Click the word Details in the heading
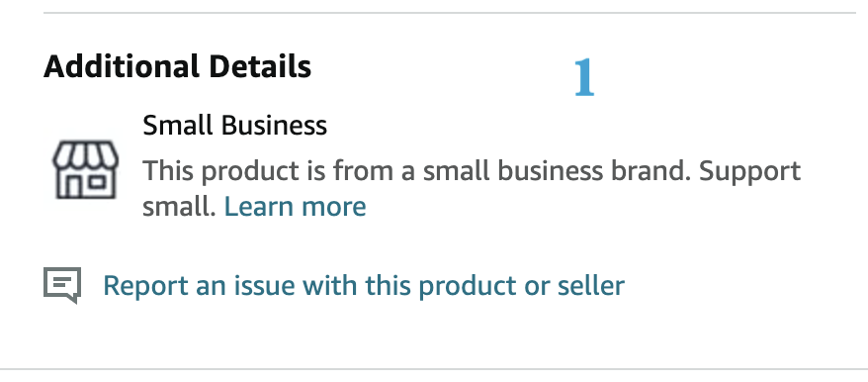The width and height of the screenshot is (868, 382). [x=260, y=66]
